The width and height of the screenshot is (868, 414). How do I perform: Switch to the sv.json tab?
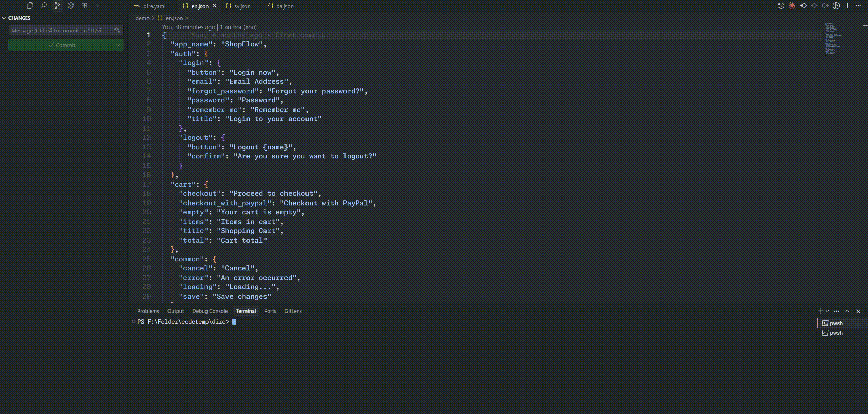(x=242, y=6)
